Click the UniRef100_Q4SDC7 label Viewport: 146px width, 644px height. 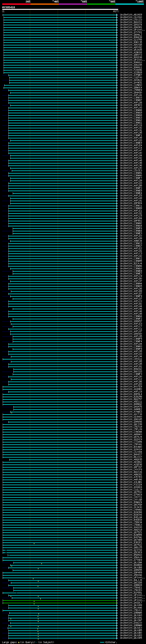pyautogui.click(x=131, y=603)
